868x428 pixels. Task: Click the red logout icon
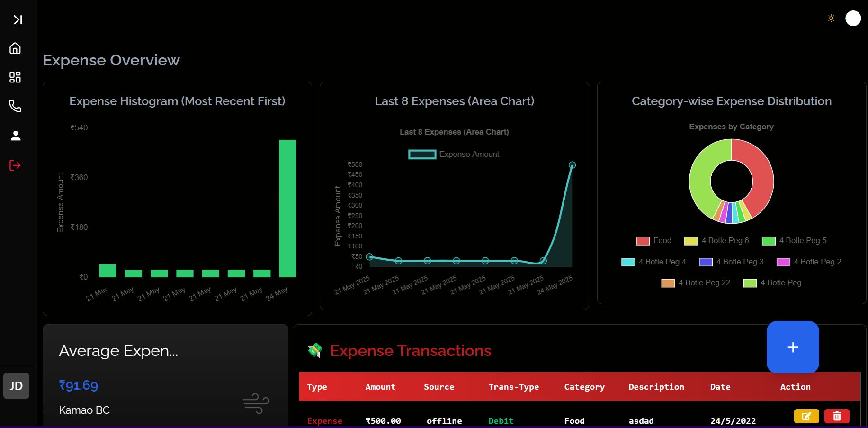(15, 165)
